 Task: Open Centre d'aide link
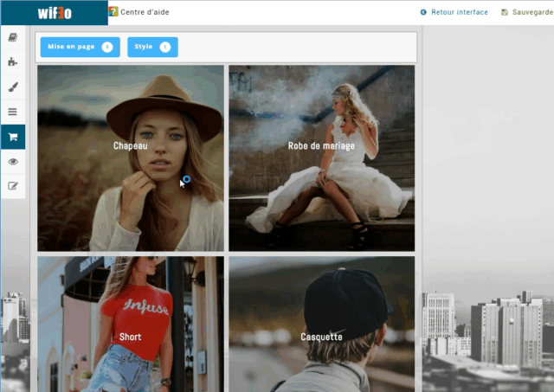145,12
